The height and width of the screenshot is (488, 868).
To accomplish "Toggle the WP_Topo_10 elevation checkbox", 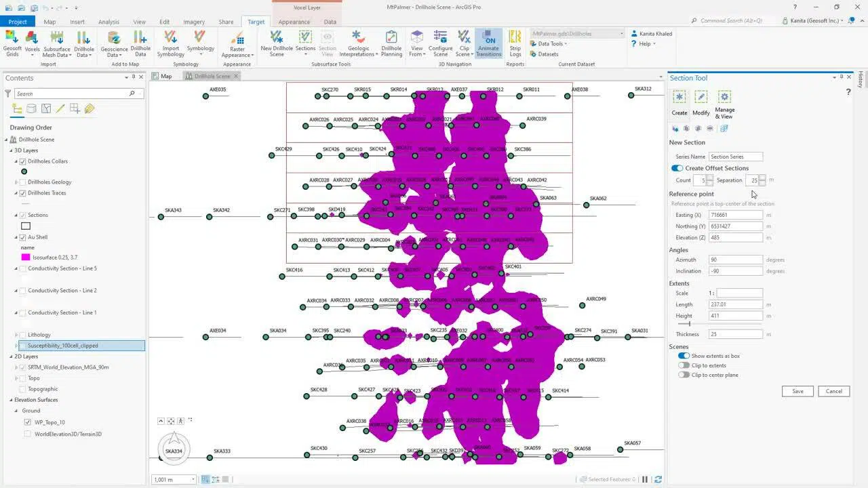I will pyautogui.click(x=28, y=422).
